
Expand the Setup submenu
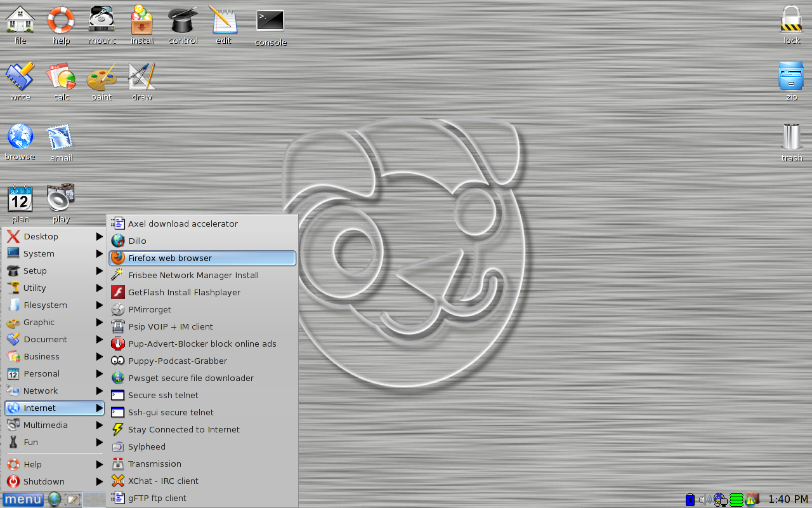pyautogui.click(x=54, y=271)
